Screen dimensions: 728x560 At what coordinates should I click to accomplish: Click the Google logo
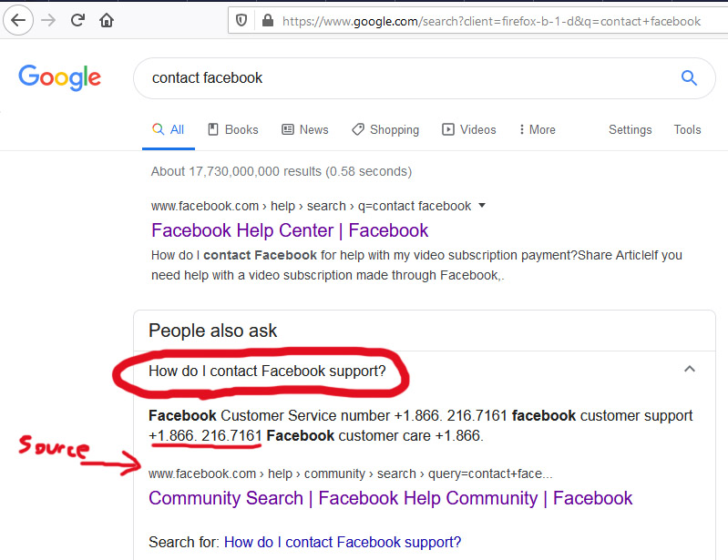point(59,77)
